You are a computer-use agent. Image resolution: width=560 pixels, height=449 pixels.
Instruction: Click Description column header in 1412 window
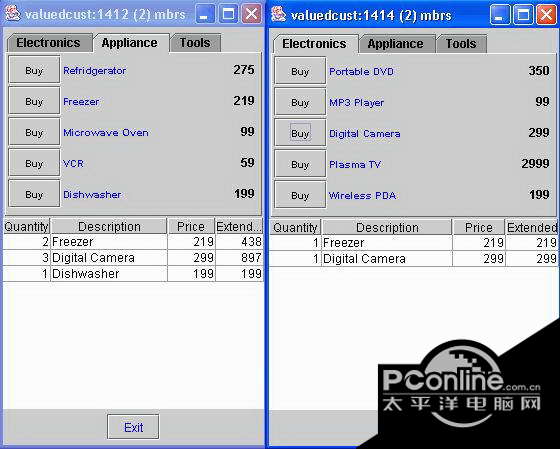(x=109, y=226)
